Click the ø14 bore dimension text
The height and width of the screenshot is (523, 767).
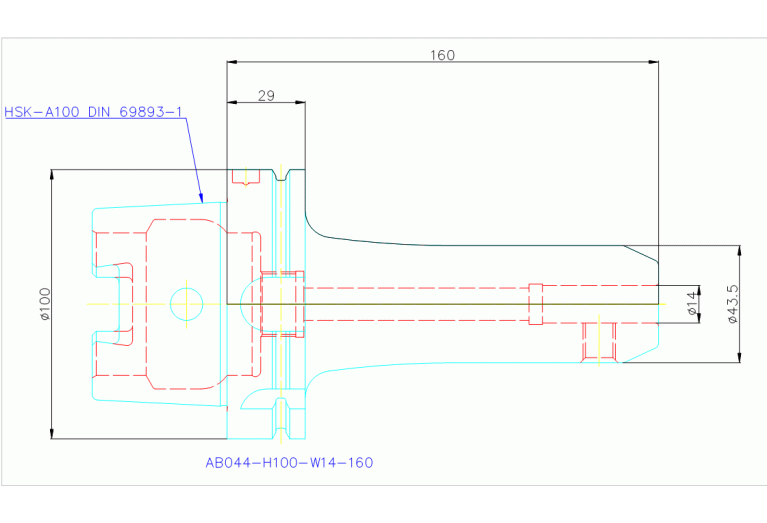tap(691, 304)
